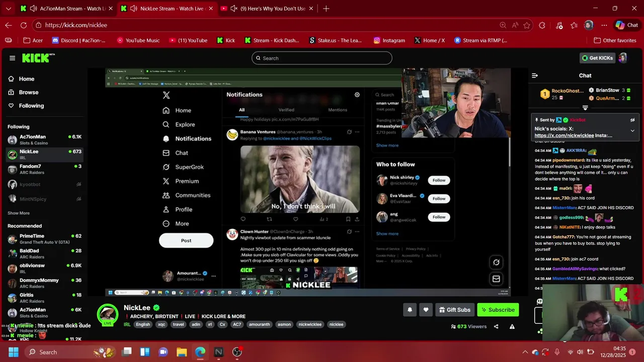The height and width of the screenshot is (362, 644).
Task: Open volume control in system tray
Action: [x=580, y=352]
